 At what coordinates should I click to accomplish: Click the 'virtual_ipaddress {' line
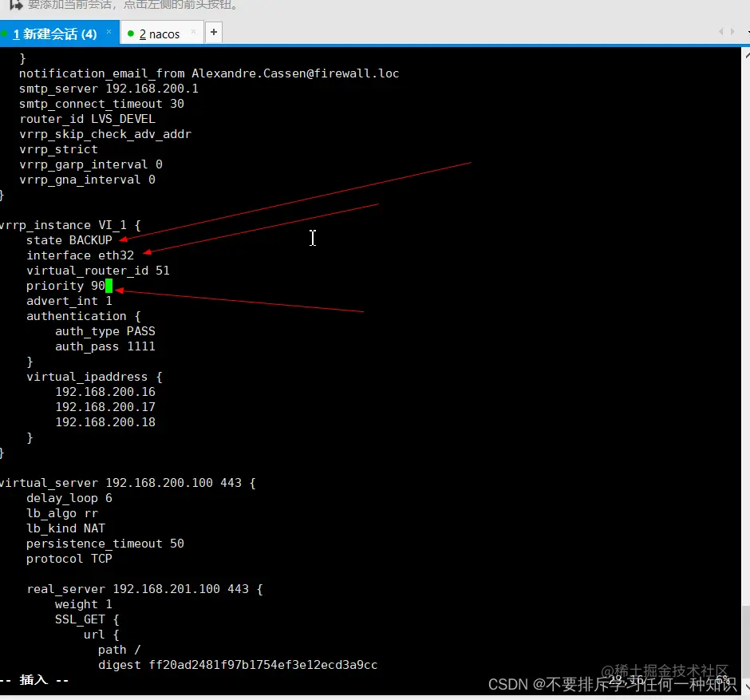click(94, 377)
